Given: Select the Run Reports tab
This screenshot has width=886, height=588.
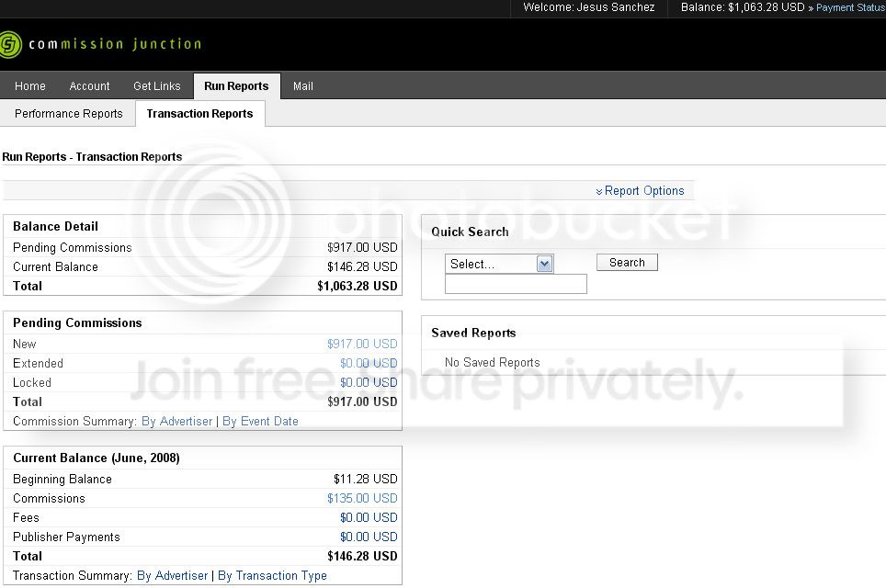Looking at the screenshot, I should pos(236,85).
